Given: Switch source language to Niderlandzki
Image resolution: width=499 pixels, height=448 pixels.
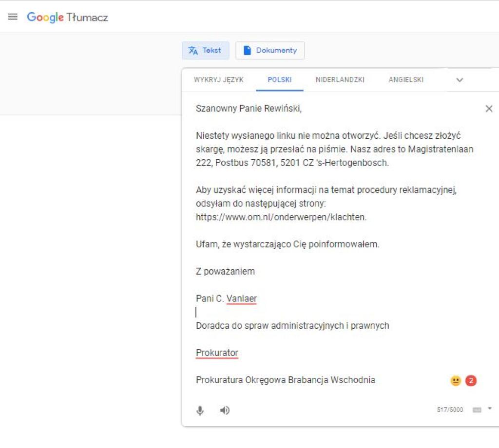Looking at the screenshot, I should [x=340, y=80].
